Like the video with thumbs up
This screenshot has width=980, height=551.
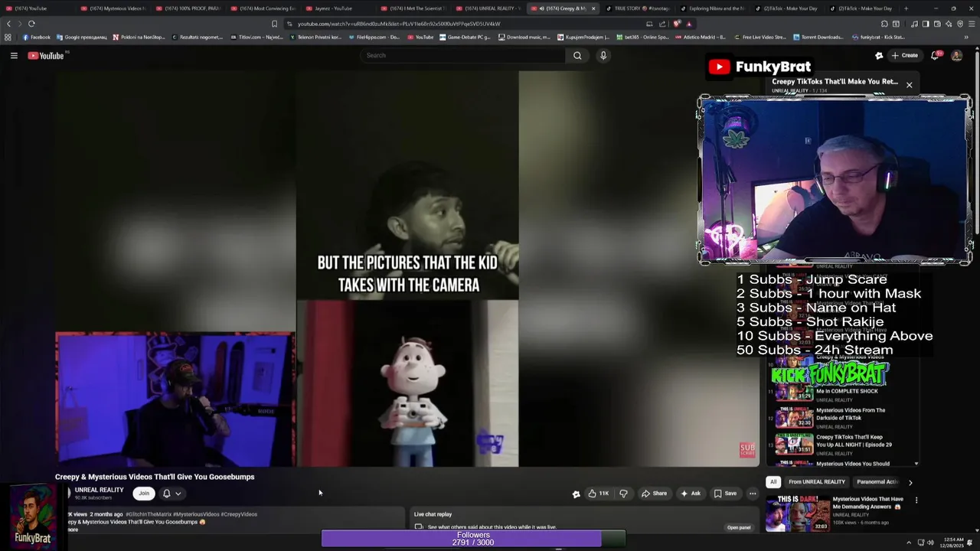pyautogui.click(x=599, y=494)
